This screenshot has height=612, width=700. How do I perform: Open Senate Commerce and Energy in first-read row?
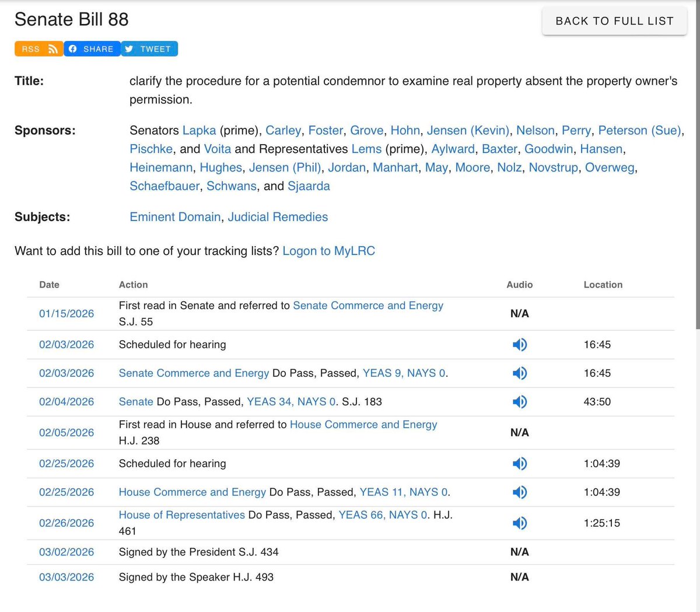[368, 306]
